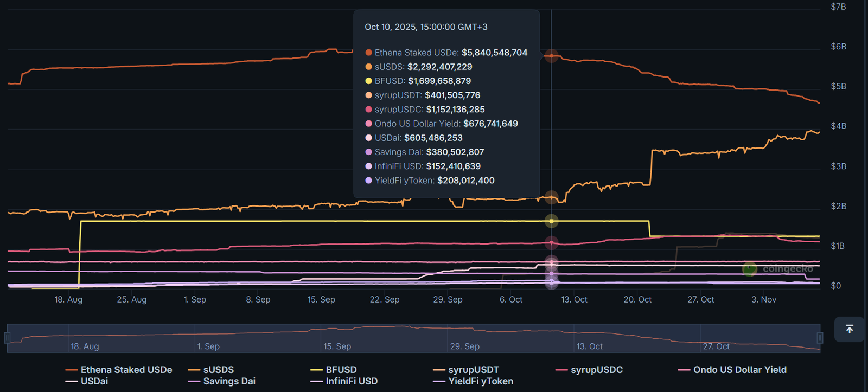This screenshot has width=868, height=392.
Task: Toggle Ethena Staked USDe series in legend
Action: [x=119, y=370]
